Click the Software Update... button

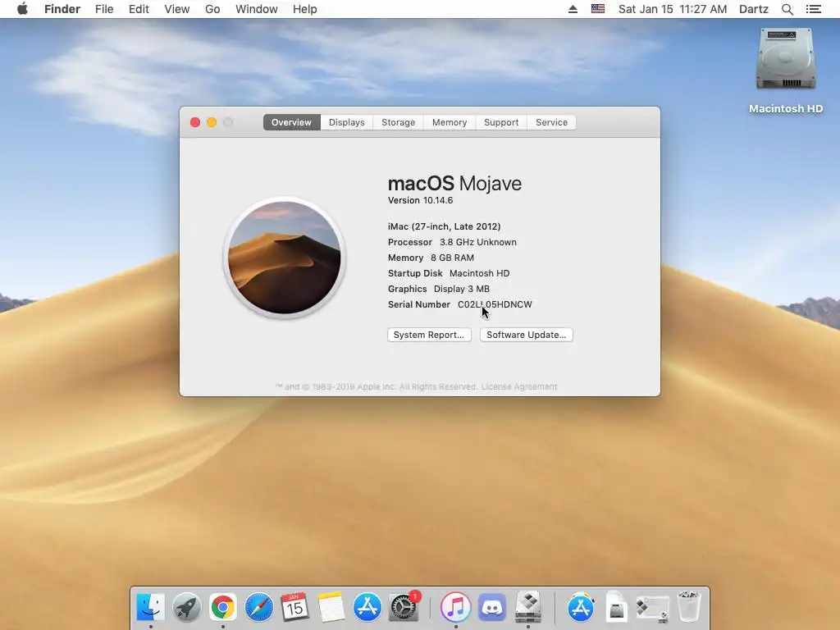[x=526, y=335]
